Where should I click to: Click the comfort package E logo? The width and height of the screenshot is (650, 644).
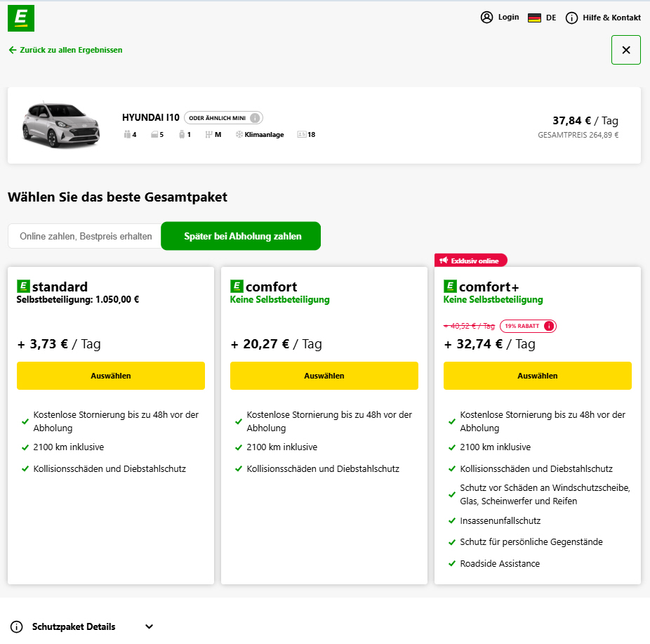click(x=237, y=286)
